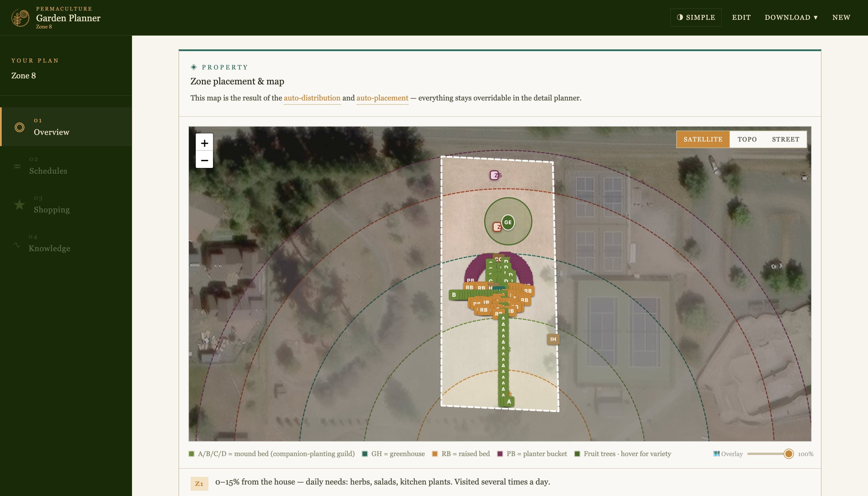868x496 pixels.
Task: Switch map view to TOPO
Action: coord(747,139)
